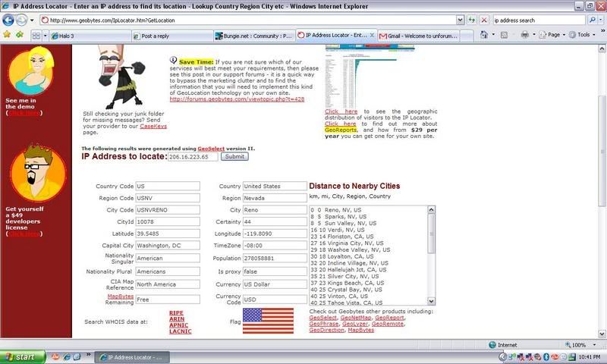Click the browser Back arrow button
Image resolution: width=607 pixels, height=364 pixels.
pos(9,20)
